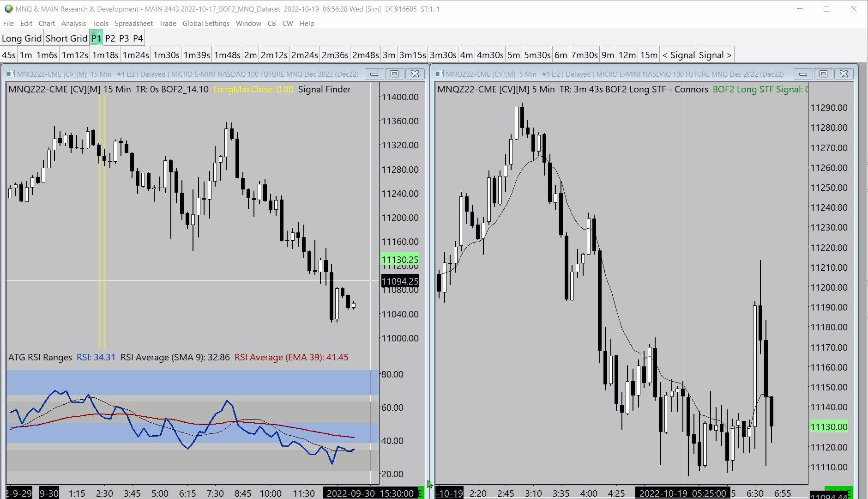Choose the 4m30s timeframe
This screenshot has height=499, width=868.
pos(490,55)
